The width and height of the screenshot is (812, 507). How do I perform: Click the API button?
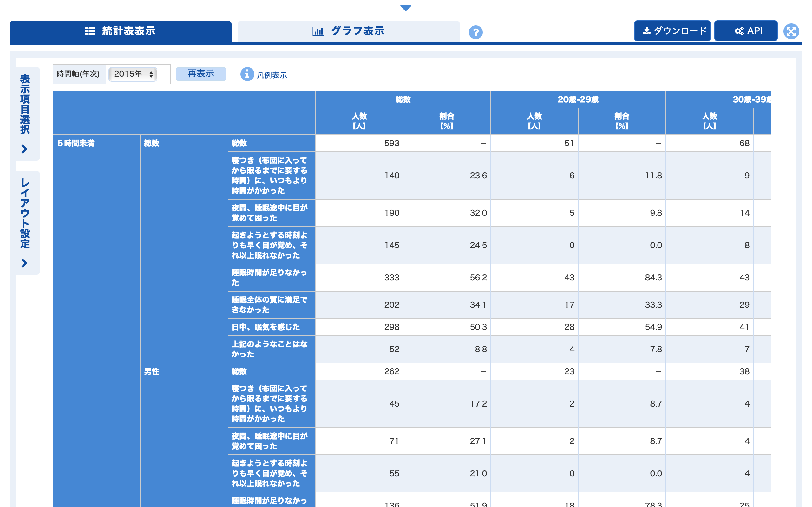(x=746, y=31)
